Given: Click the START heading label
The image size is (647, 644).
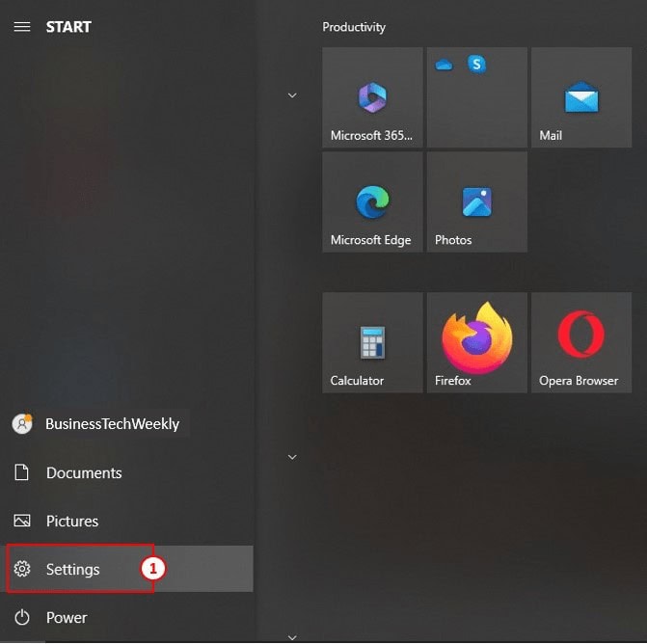Looking at the screenshot, I should coord(68,27).
